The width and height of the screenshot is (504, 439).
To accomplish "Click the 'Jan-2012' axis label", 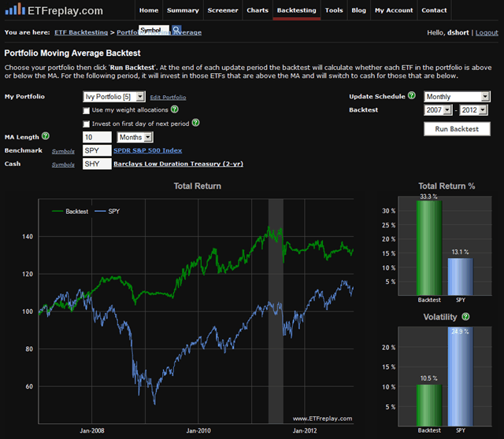I will pyautogui.click(x=305, y=430).
